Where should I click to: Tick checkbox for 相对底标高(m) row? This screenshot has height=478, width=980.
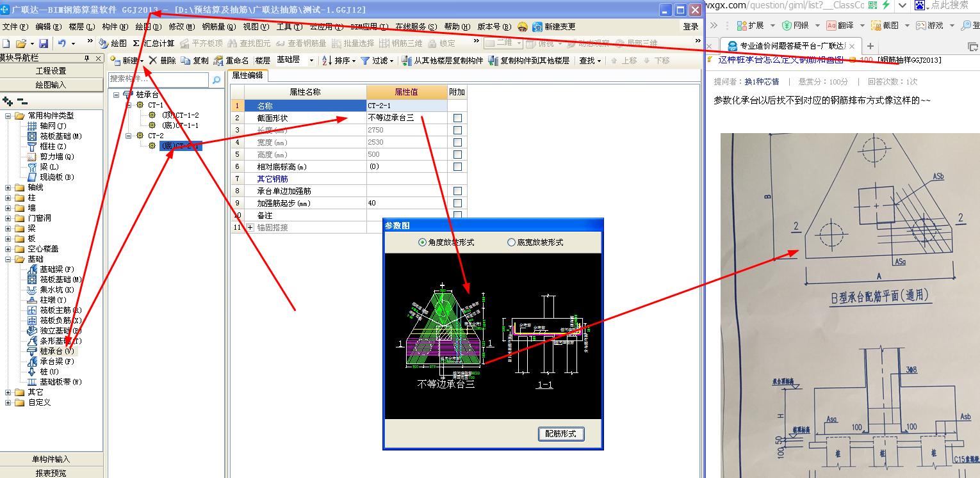coord(457,167)
